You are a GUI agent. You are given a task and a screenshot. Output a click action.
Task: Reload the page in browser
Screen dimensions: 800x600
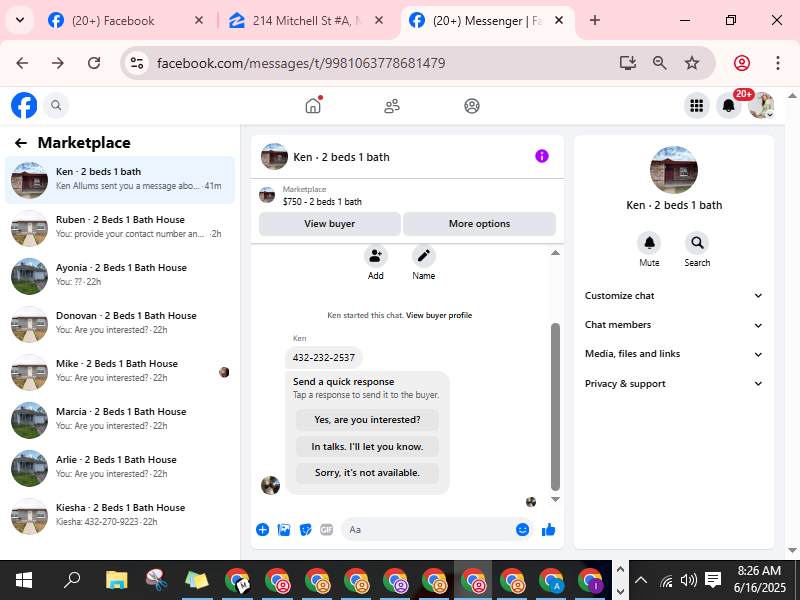coord(94,63)
